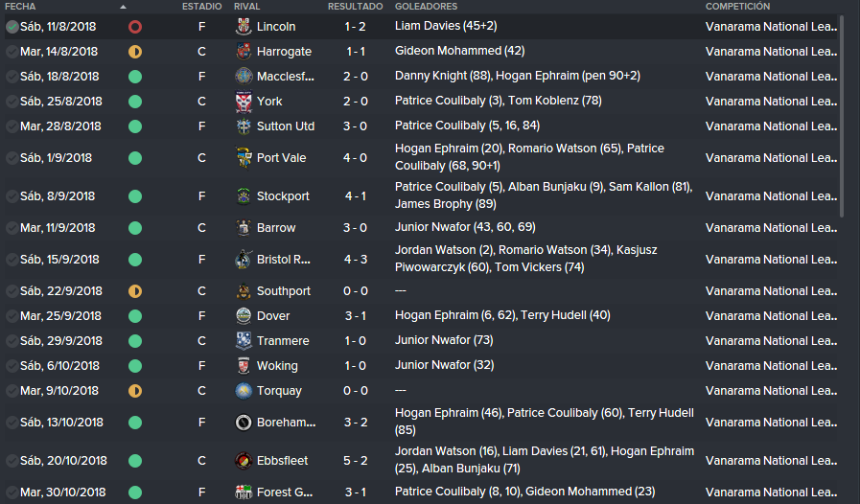Sort by the RESULTADO column header
The image size is (860, 504).
click(356, 7)
